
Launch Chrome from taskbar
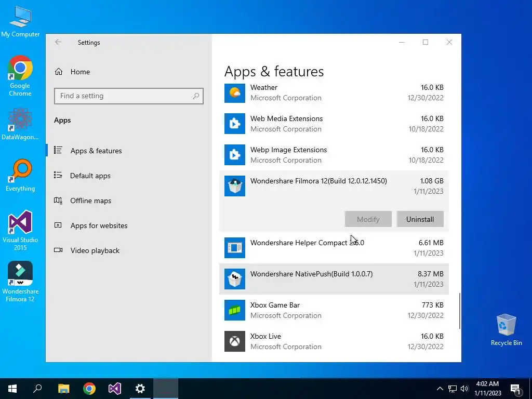[x=89, y=389]
